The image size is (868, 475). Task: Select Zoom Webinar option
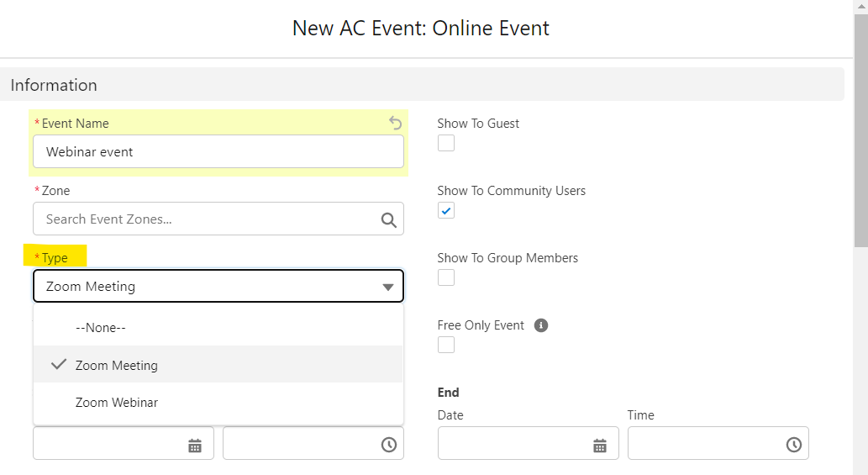[117, 403]
